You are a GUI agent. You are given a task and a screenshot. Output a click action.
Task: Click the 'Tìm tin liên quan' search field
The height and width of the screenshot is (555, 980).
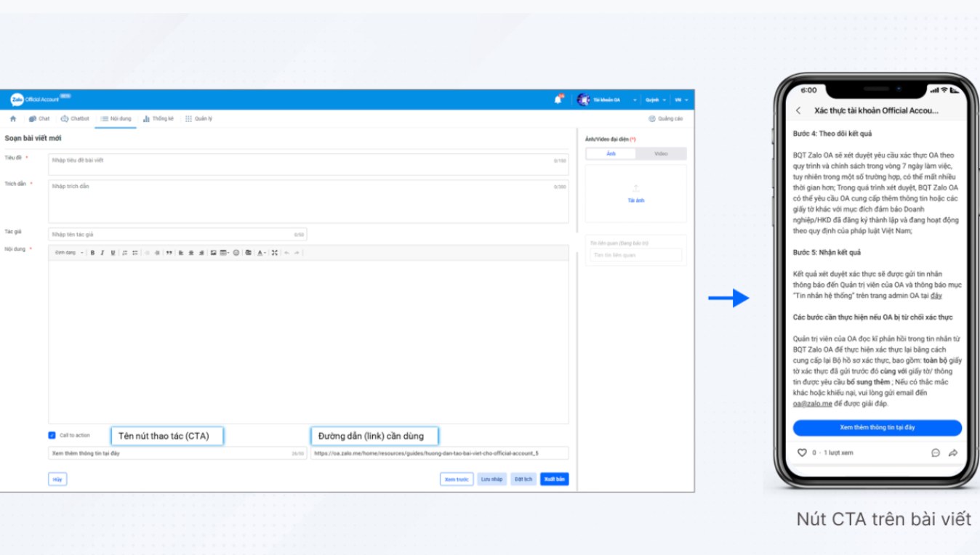click(636, 255)
